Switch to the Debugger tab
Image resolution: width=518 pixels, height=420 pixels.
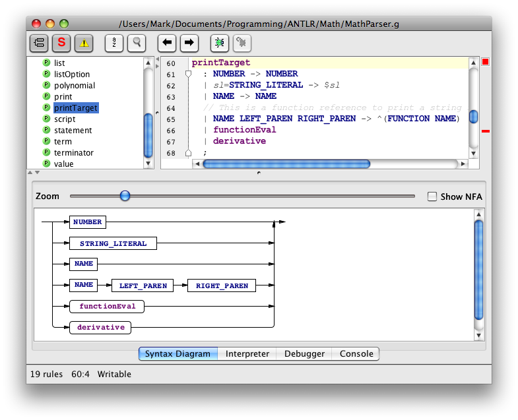tap(304, 353)
